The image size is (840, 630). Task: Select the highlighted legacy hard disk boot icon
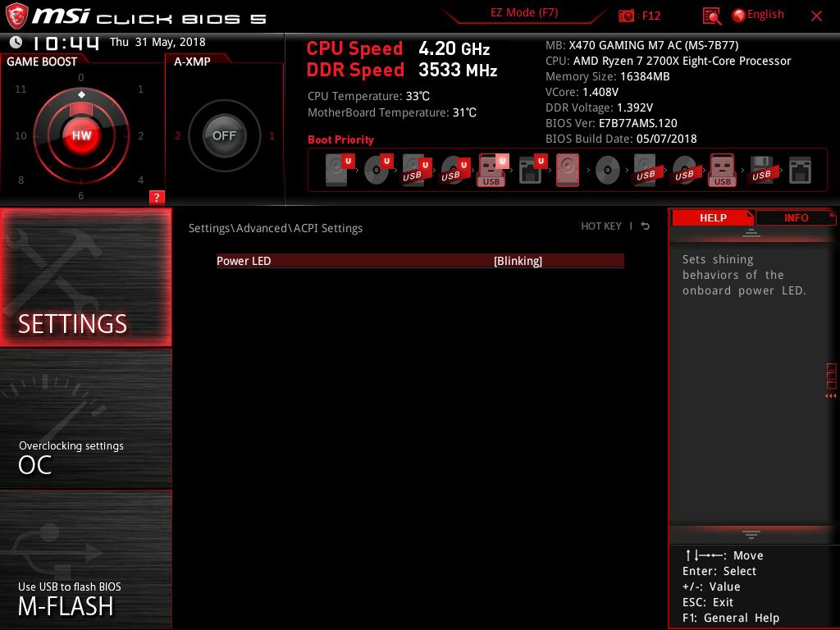(x=568, y=169)
